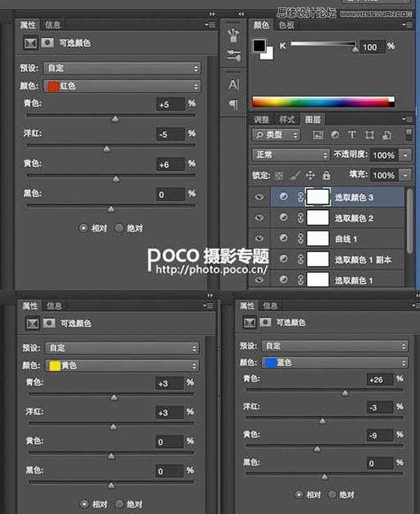Lock transparent pixels icon in 锁定 row
The image size is (420, 514).
279,176
